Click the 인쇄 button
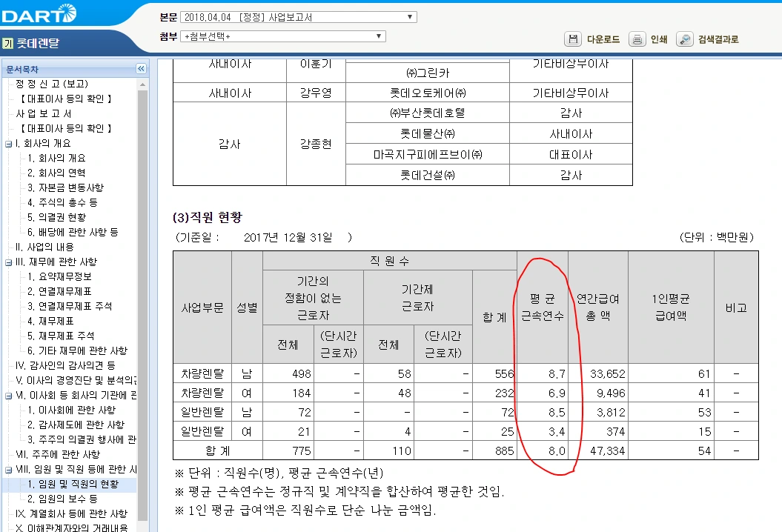The width and height of the screenshot is (782, 532). (x=659, y=39)
